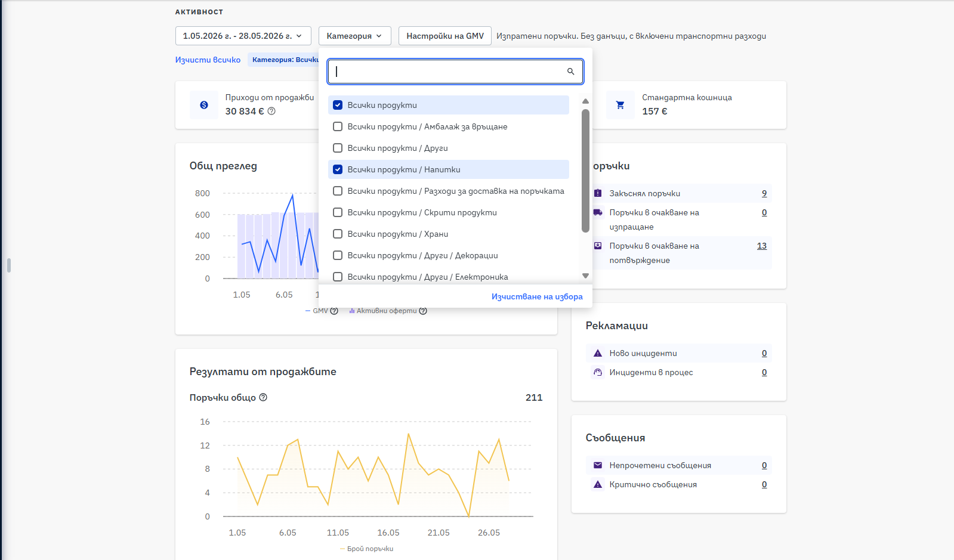
Task: Click the left side panel handle
Action: click(x=9, y=265)
